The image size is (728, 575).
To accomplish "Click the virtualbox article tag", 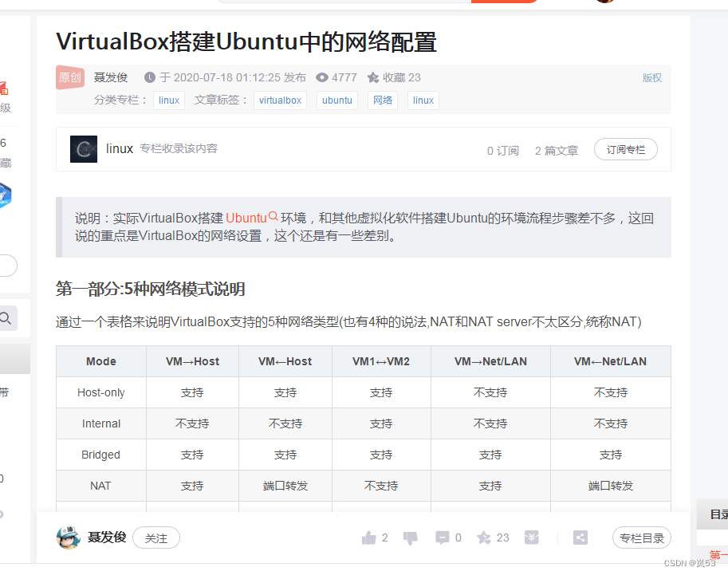I will (281, 100).
